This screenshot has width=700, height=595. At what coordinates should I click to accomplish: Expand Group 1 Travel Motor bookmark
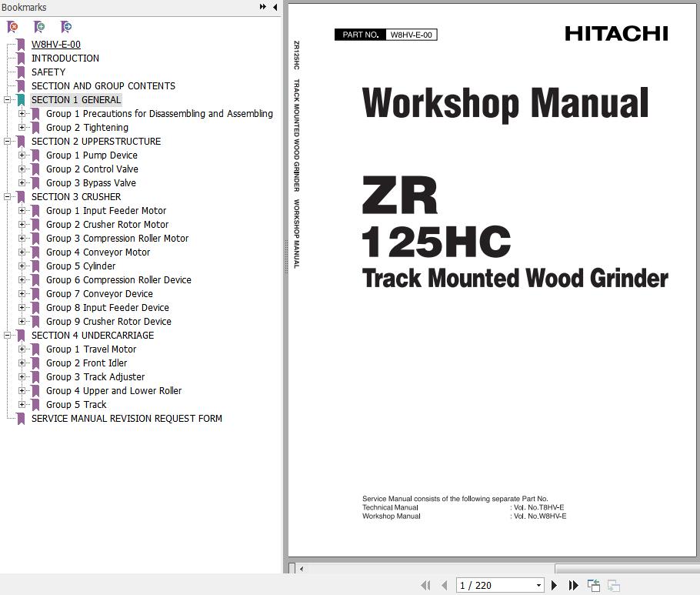point(22,349)
